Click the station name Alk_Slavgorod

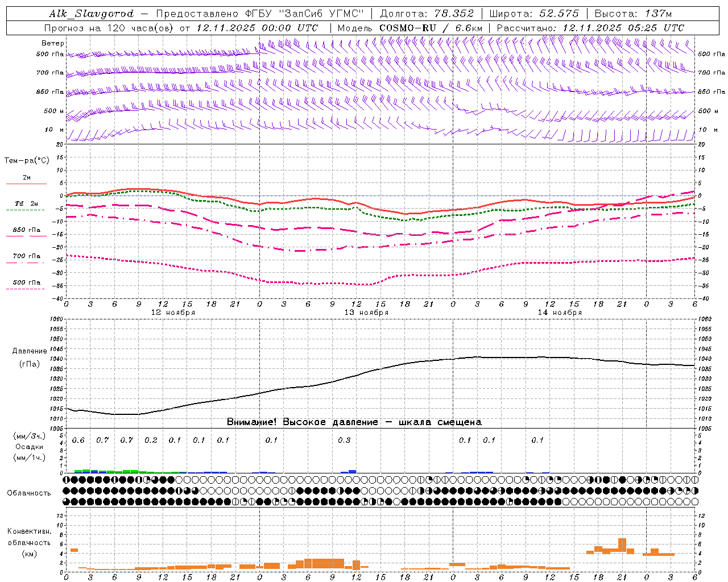point(92,14)
